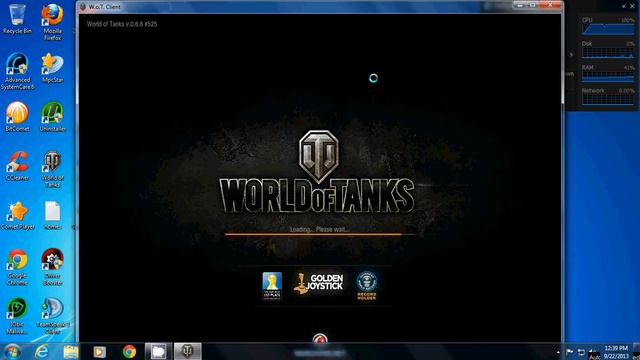Click the W.o.T. Client window title bar icon
The height and width of the screenshot is (360, 640).
(x=83, y=7)
